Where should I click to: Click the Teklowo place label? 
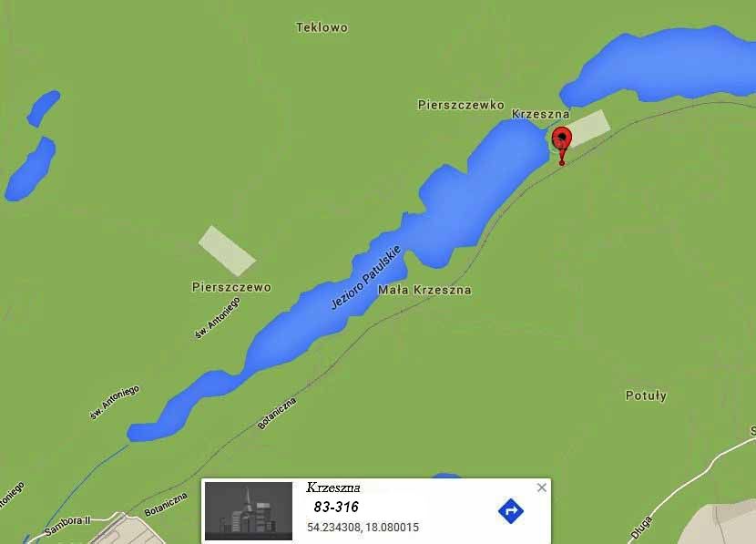[322, 27]
